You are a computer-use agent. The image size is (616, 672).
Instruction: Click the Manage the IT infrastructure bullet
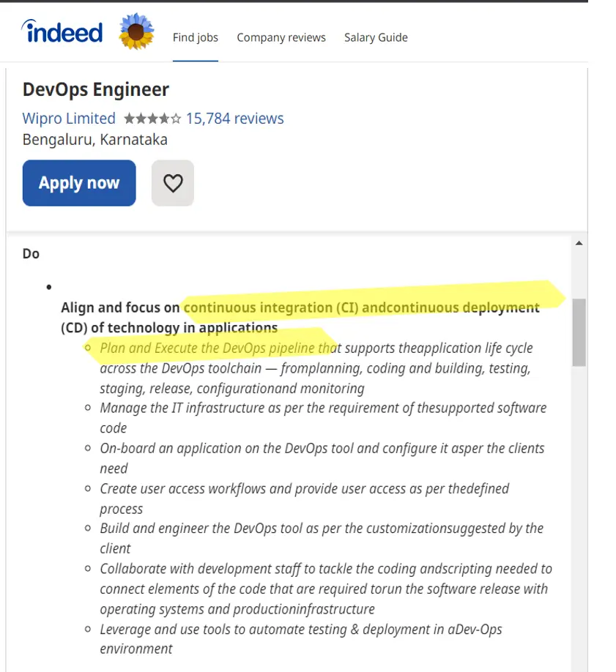tap(322, 408)
